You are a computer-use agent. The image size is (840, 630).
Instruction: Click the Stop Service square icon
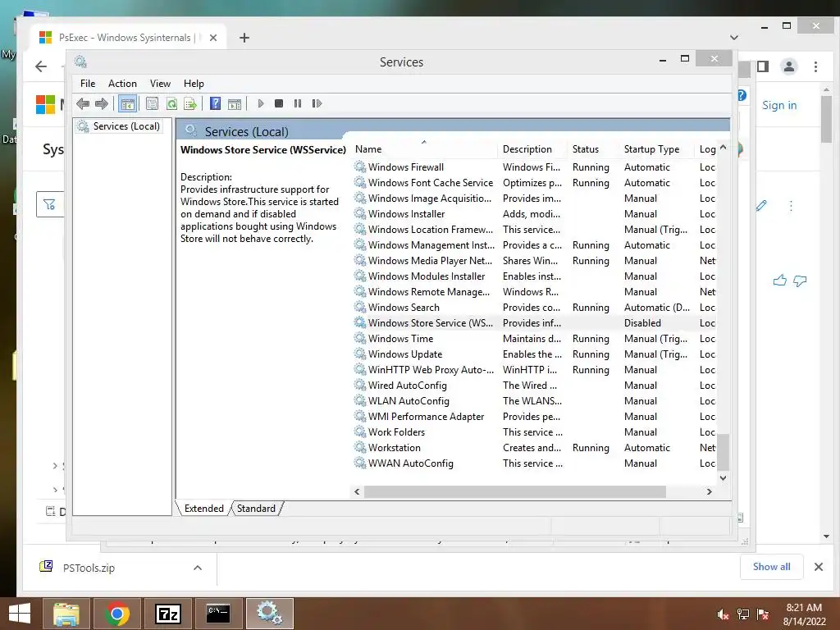click(x=279, y=103)
